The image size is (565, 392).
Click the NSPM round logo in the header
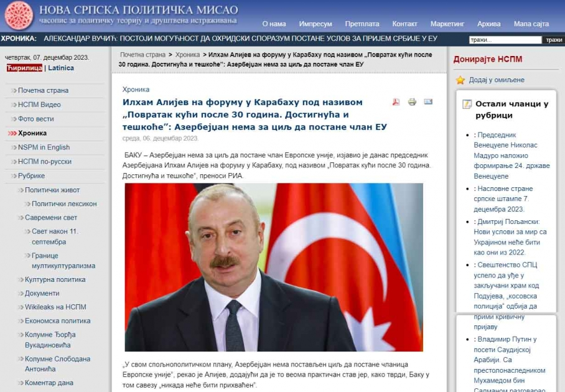(19, 15)
